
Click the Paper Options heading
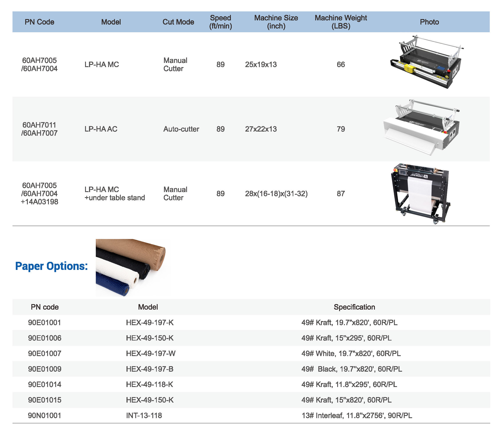click(52, 266)
